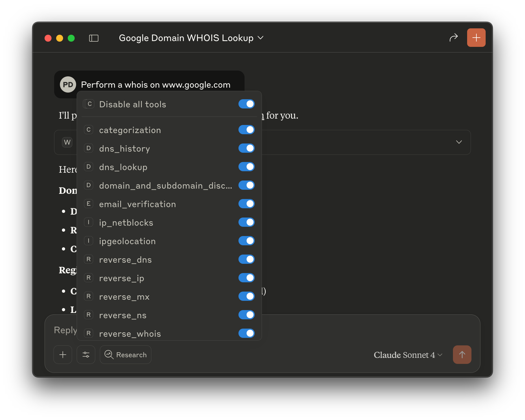Viewport: 525px width, 420px height.
Task: Open tool settings with the sliders icon
Action: click(x=86, y=355)
